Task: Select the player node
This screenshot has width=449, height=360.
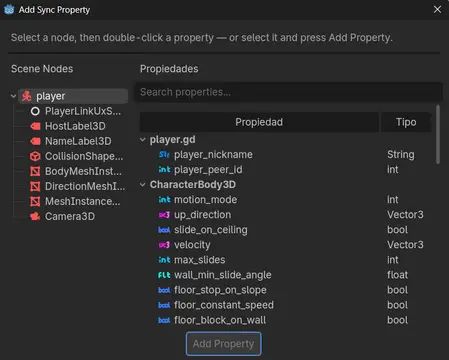Action: [73, 96]
